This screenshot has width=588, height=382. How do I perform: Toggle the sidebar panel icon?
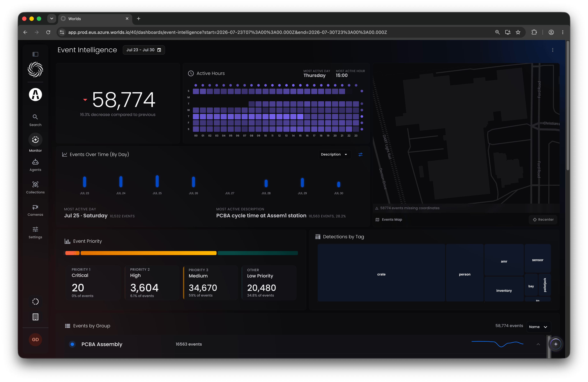click(x=35, y=54)
